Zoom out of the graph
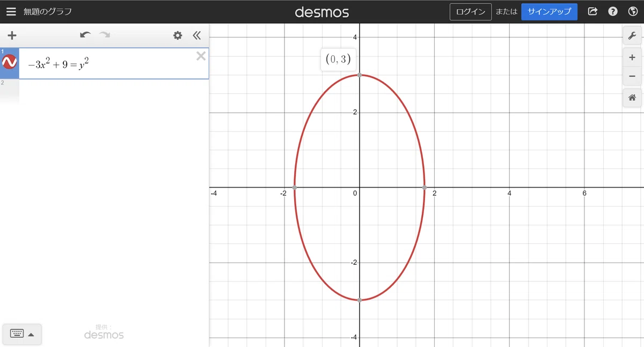 (632, 76)
